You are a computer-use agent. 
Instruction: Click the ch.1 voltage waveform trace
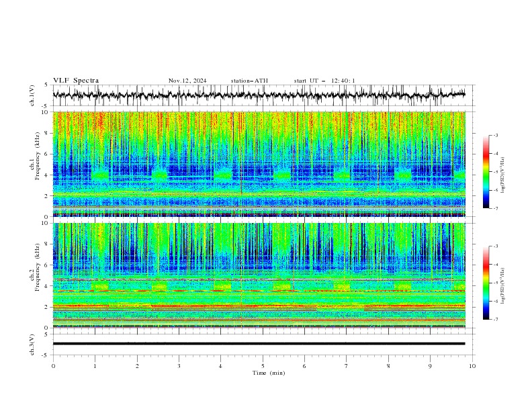[x=259, y=95]
